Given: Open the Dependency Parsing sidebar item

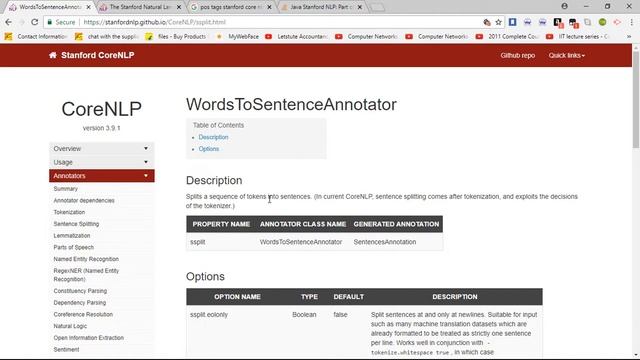Looking at the screenshot, I should point(80,303).
